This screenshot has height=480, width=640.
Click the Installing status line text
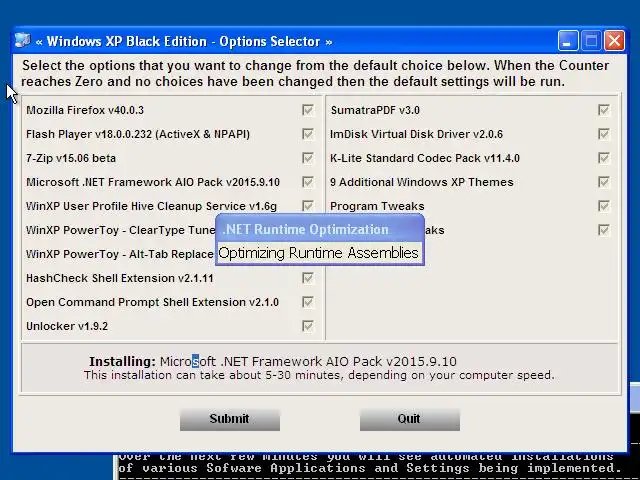click(x=273, y=362)
